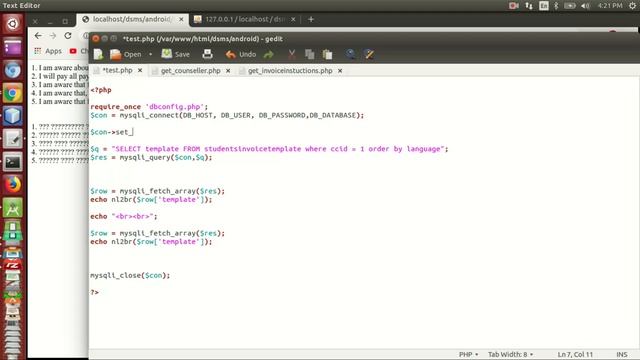The height and width of the screenshot is (360, 640).
Task: Close the *test.php tab
Action: pyautogui.click(x=140, y=70)
